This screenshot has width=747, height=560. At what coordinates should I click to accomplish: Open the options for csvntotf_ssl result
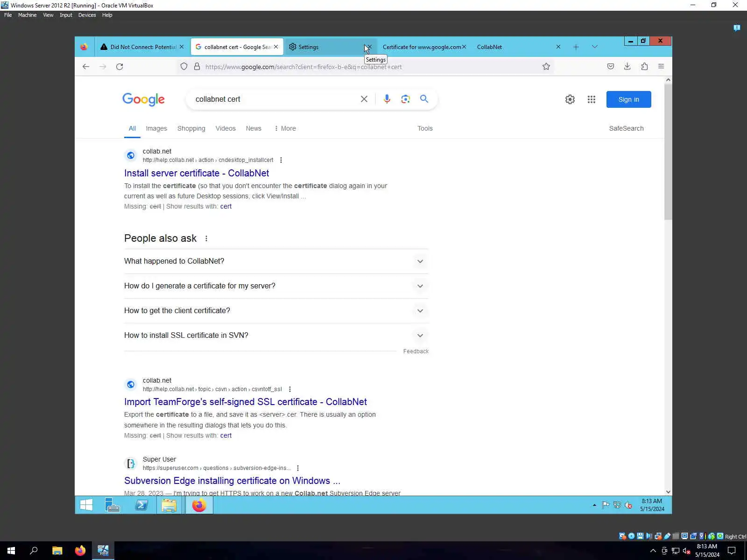(x=289, y=389)
